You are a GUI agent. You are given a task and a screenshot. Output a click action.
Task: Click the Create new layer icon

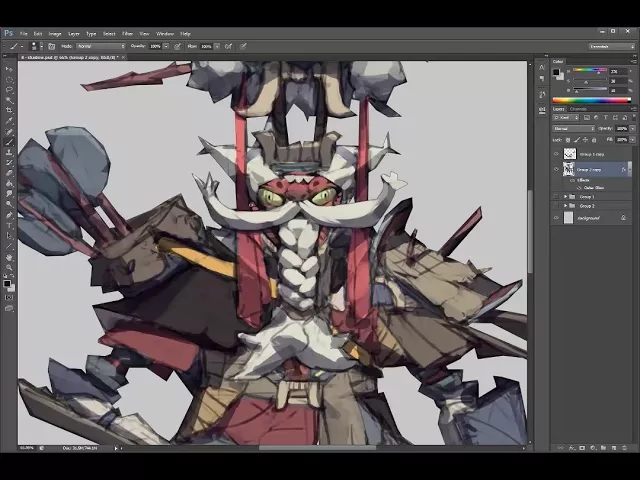614,448
